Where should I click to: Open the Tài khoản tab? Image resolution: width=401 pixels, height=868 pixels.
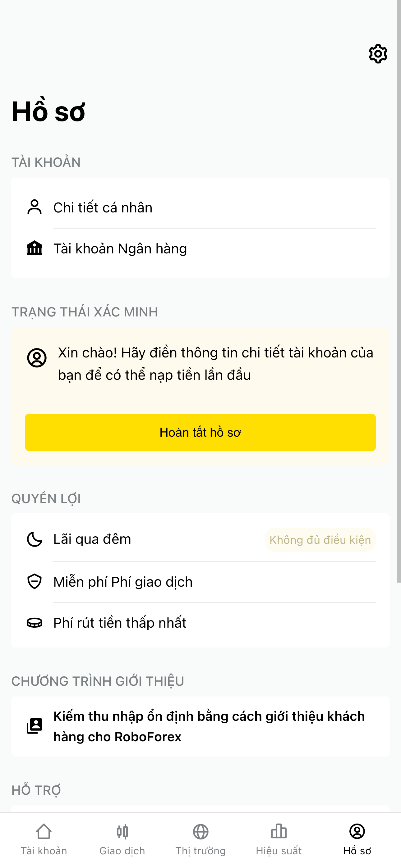[x=44, y=839]
